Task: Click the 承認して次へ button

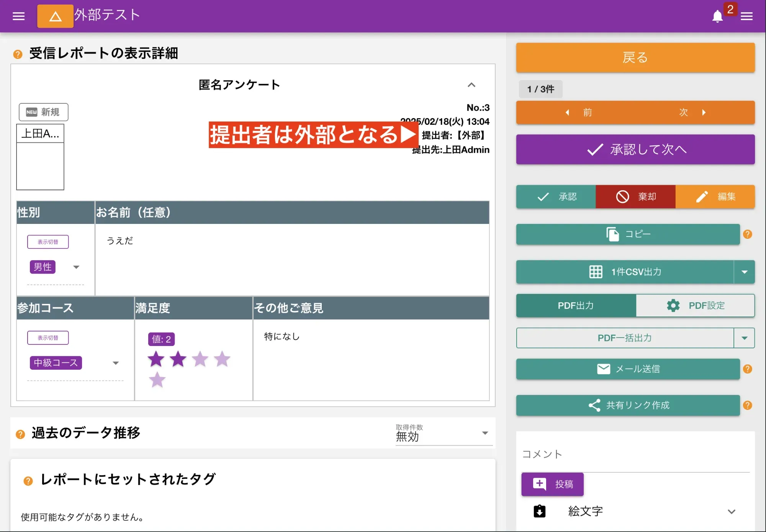Action: point(635,149)
